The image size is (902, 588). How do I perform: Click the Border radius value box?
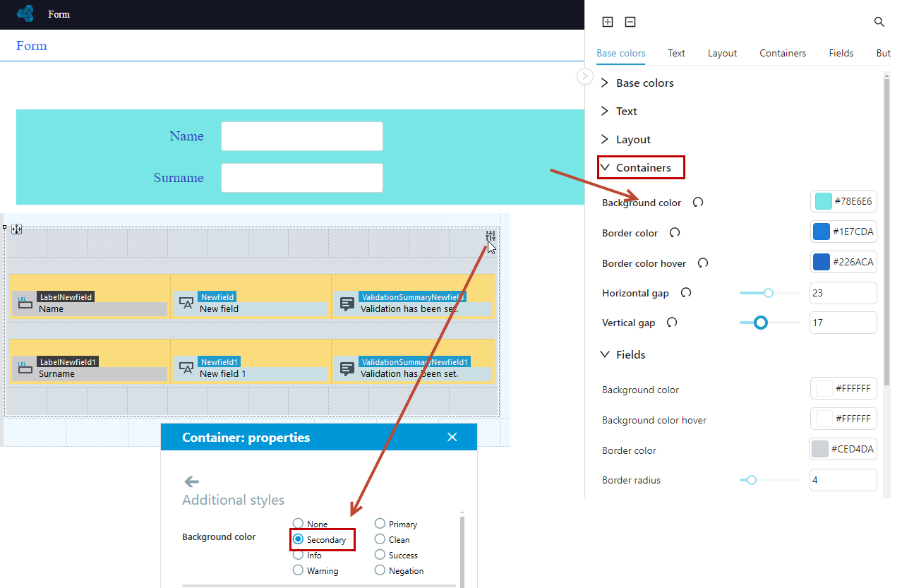coord(843,480)
